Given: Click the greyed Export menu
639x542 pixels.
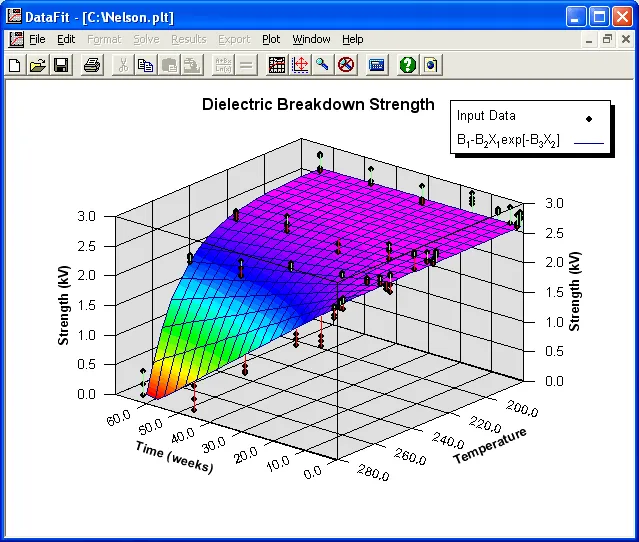Looking at the screenshot, I should coord(234,40).
